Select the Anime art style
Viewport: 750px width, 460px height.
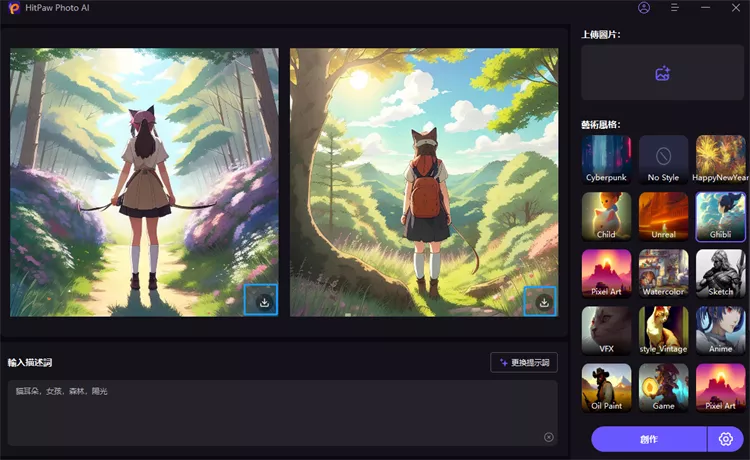pyautogui.click(x=720, y=331)
